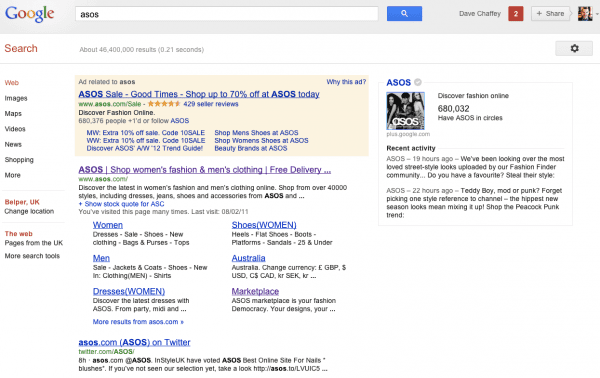Open Shop Womens Shoes at ASOS

(261, 140)
